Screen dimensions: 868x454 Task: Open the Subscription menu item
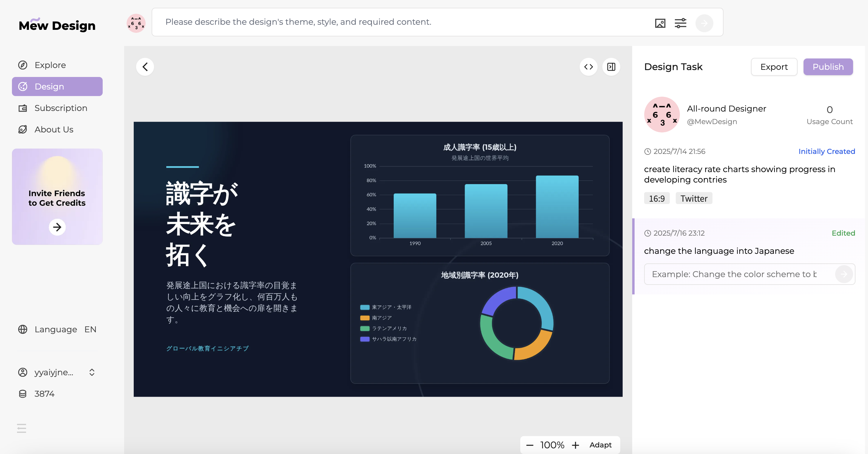tap(57, 108)
